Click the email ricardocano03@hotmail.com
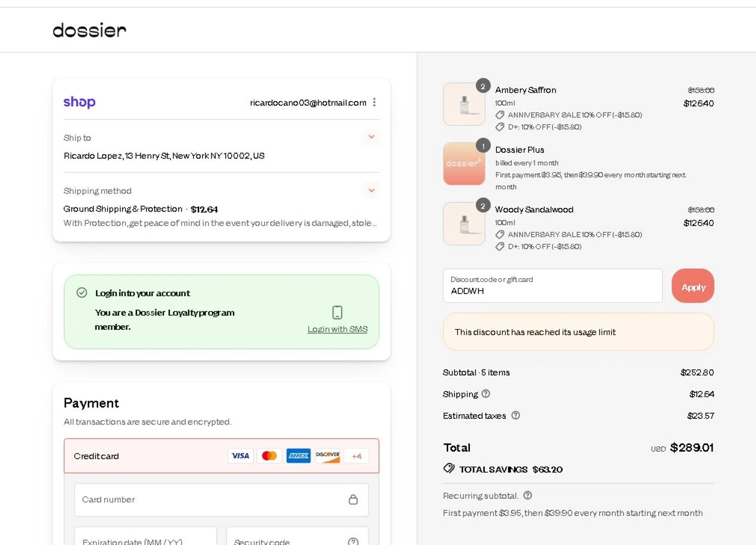 point(308,103)
